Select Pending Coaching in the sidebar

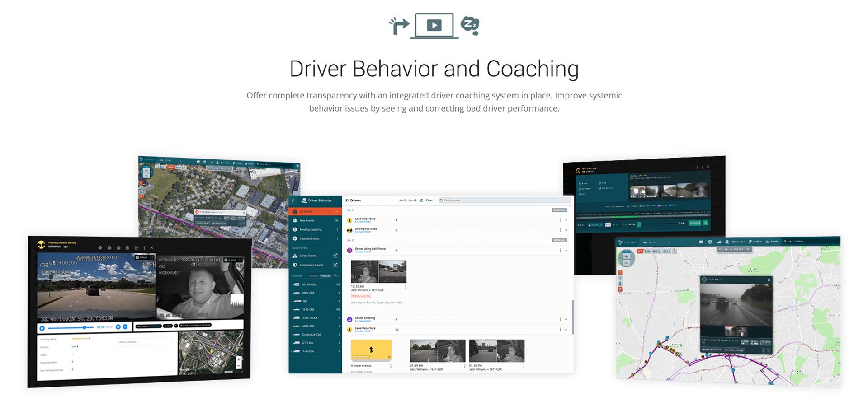click(311, 229)
